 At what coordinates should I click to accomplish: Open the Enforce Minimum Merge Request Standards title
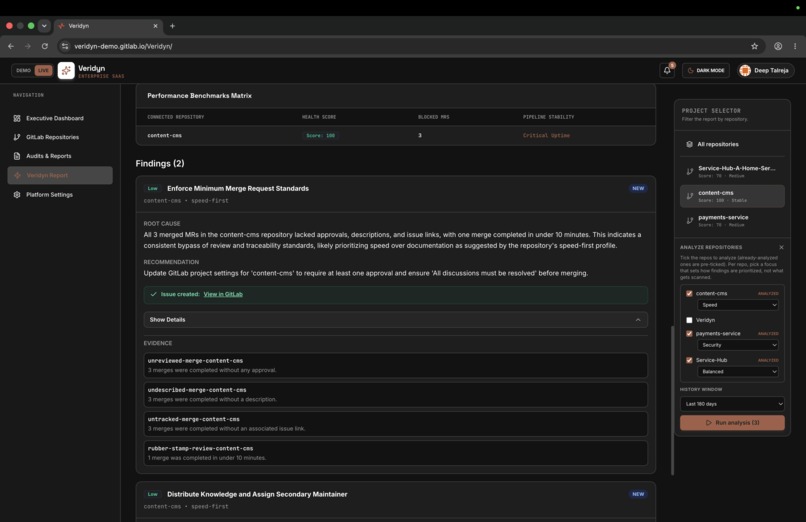[238, 189]
